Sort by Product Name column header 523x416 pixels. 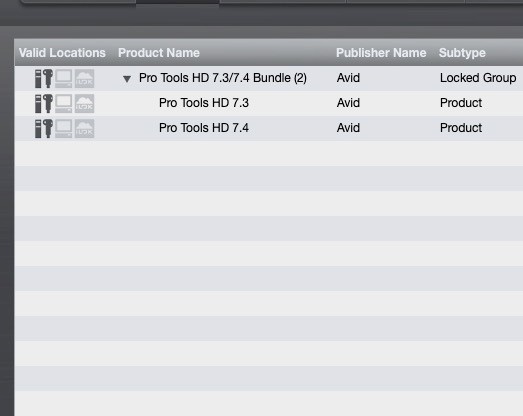(x=159, y=53)
